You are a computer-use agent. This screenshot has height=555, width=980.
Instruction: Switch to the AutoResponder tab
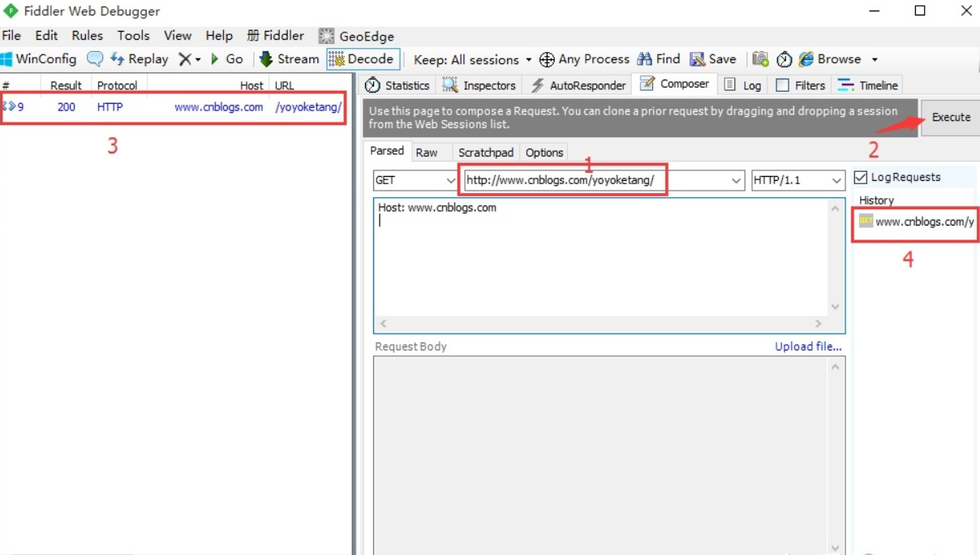tap(578, 85)
